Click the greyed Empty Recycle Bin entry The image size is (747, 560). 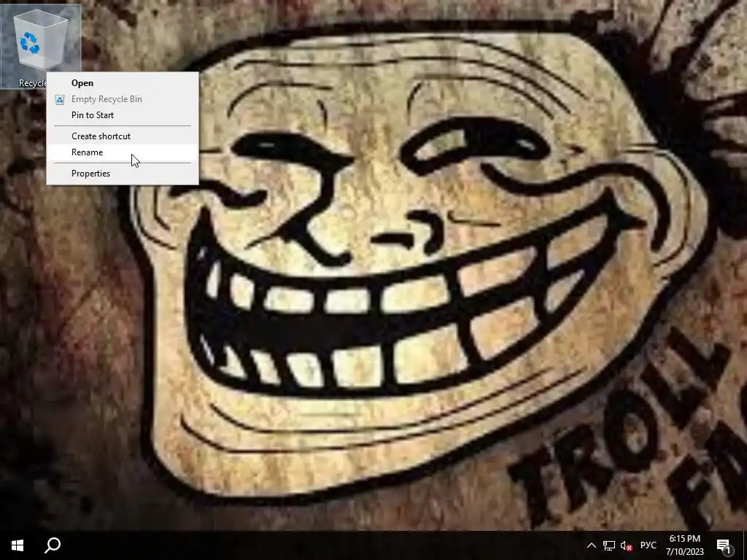point(123,99)
